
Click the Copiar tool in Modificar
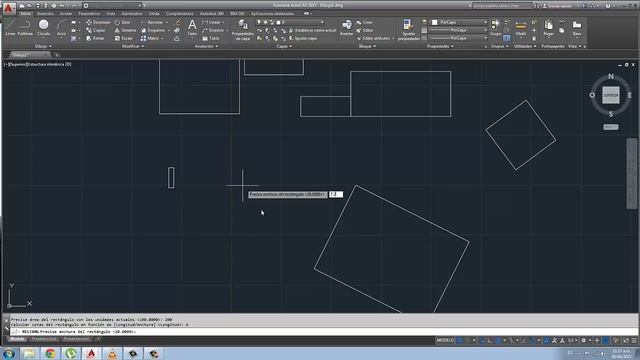coord(96,30)
